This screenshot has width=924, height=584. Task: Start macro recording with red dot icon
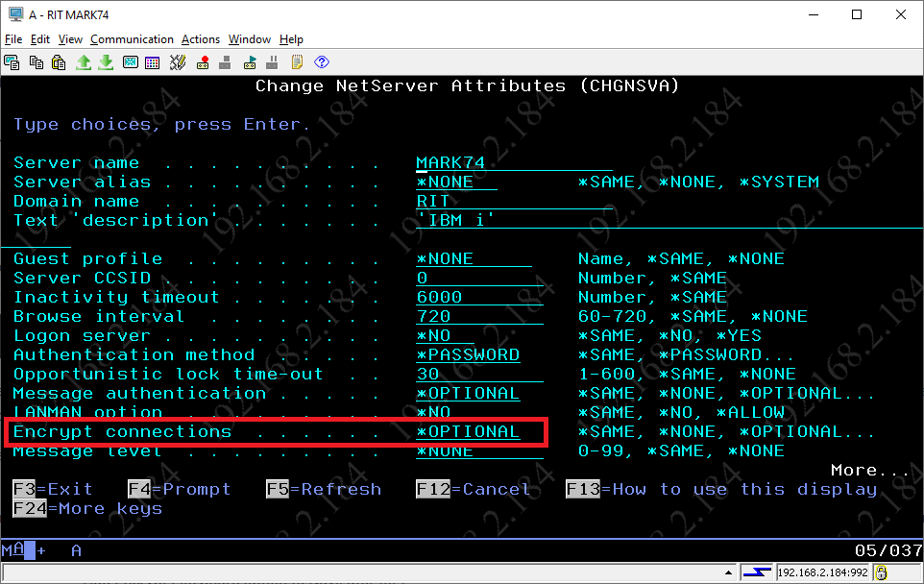(x=203, y=62)
